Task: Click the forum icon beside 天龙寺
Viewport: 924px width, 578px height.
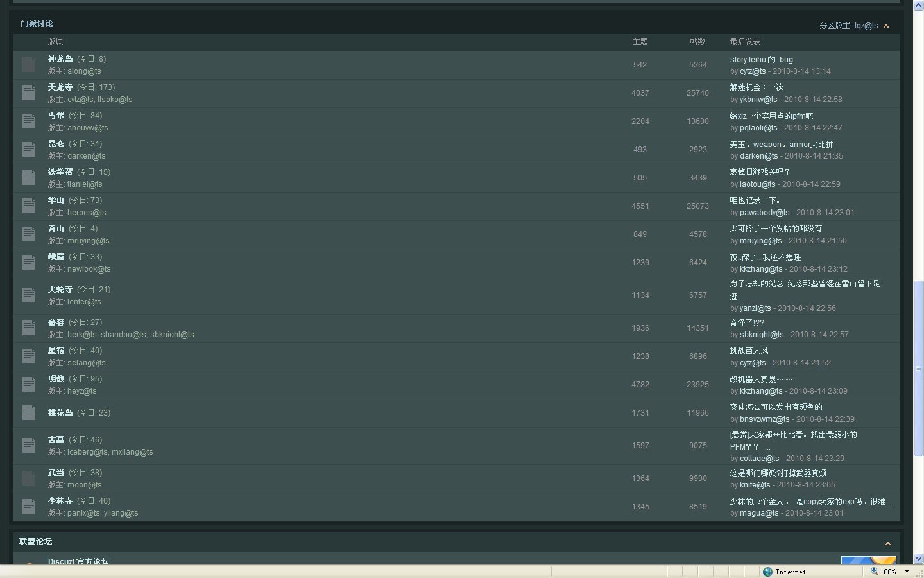Action: [28, 92]
